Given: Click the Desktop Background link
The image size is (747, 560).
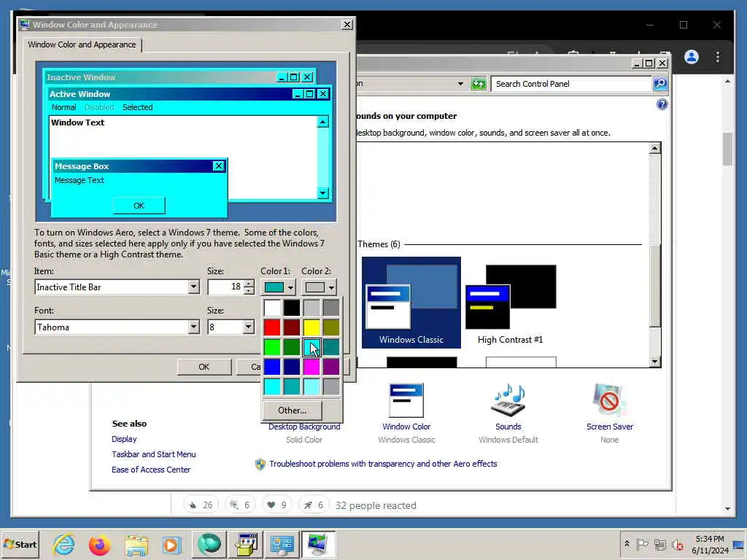Looking at the screenshot, I should (x=304, y=427).
